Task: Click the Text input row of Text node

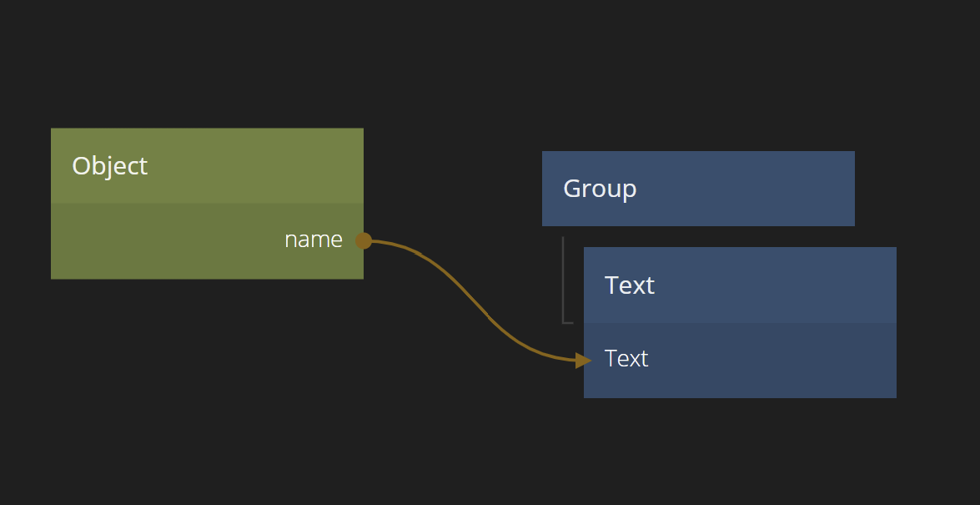Action: (x=740, y=360)
